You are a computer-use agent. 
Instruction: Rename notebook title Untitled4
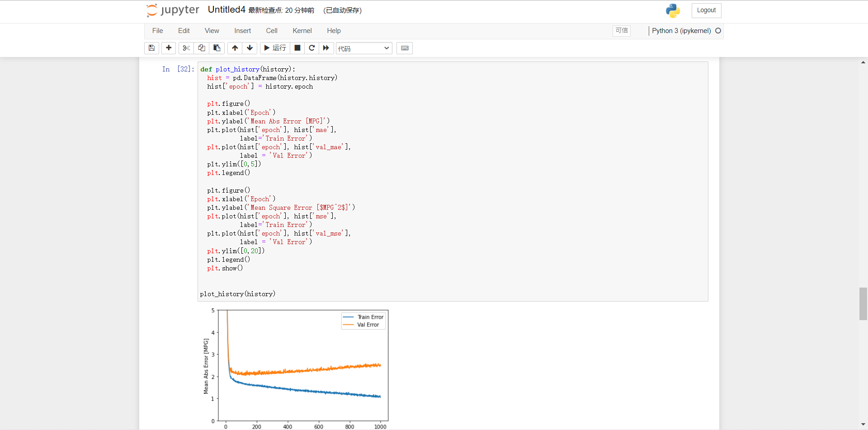click(x=226, y=9)
